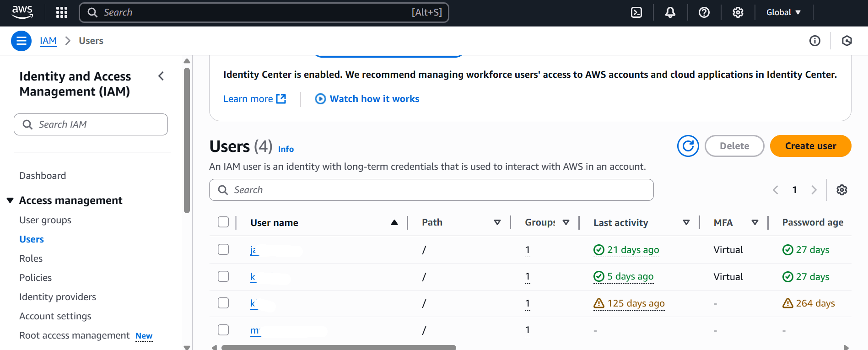Click the warning icon beside 264 days
This screenshot has height=350, width=868.
788,303
